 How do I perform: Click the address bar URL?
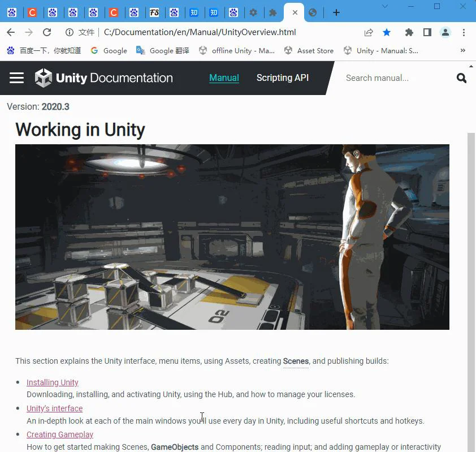tap(200, 32)
